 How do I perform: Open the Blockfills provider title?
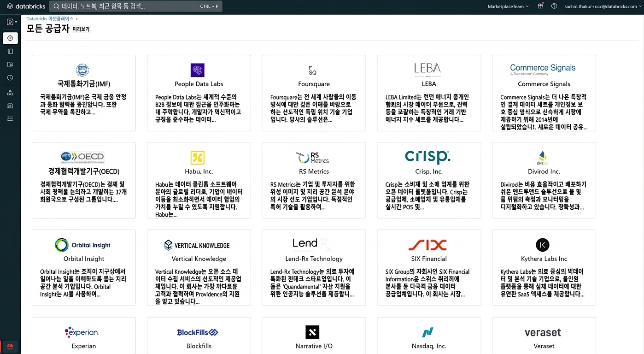point(199,346)
